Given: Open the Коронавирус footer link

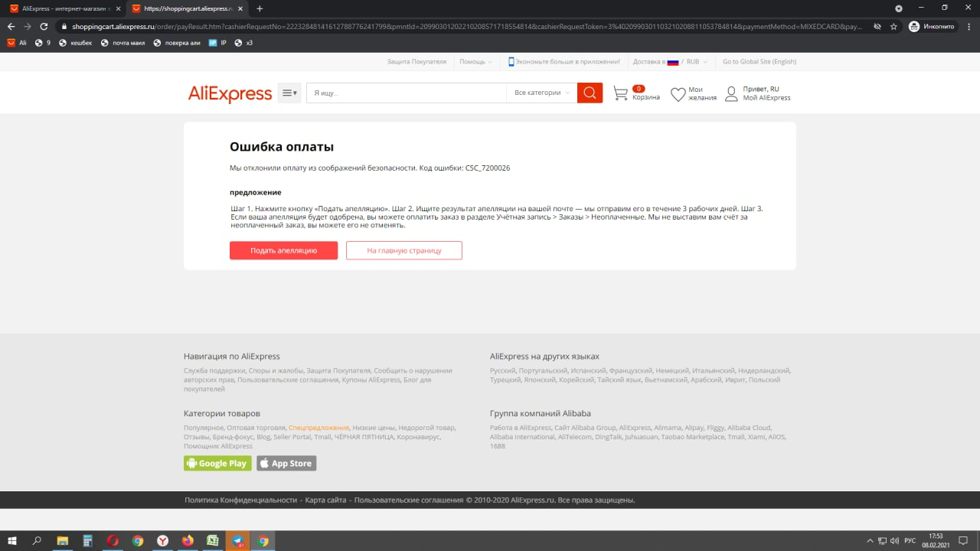Looking at the screenshot, I should [417, 437].
